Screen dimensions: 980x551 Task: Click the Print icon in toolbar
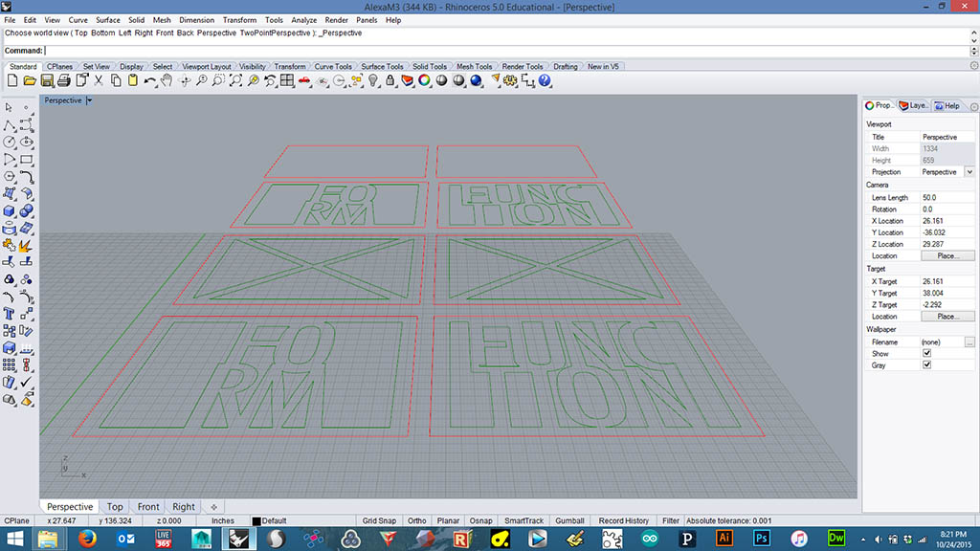coord(64,81)
